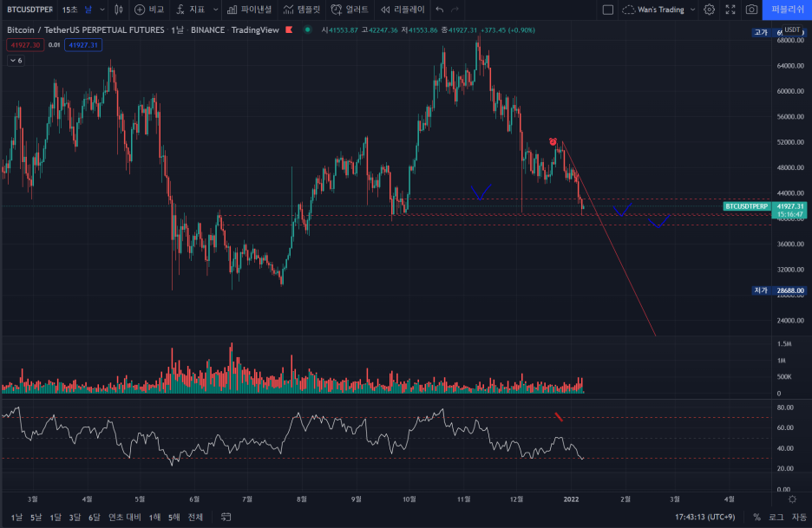Screen dimensions: 812x528
Task: Toggle the 로그 log scale
Action: [776, 517]
